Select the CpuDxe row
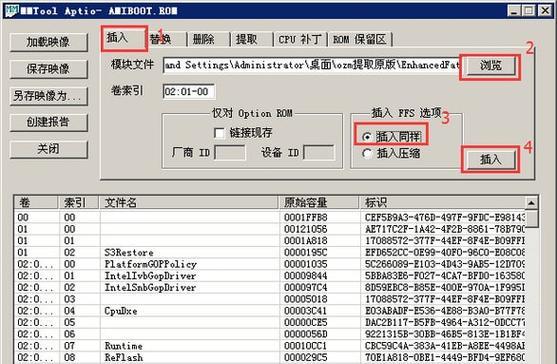The width and height of the screenshot is (557, 364). (x=270, y=311)
